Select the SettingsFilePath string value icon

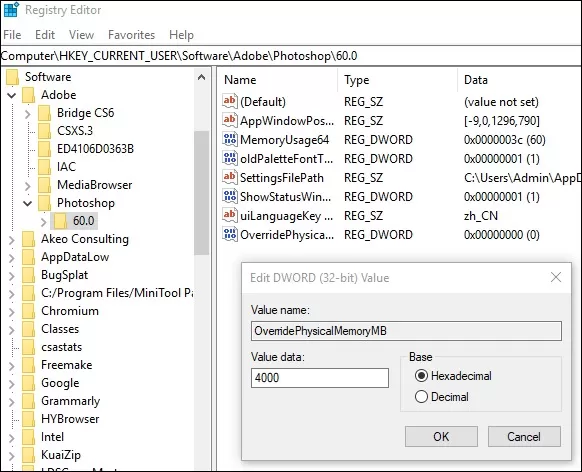(x=230, y=177)
